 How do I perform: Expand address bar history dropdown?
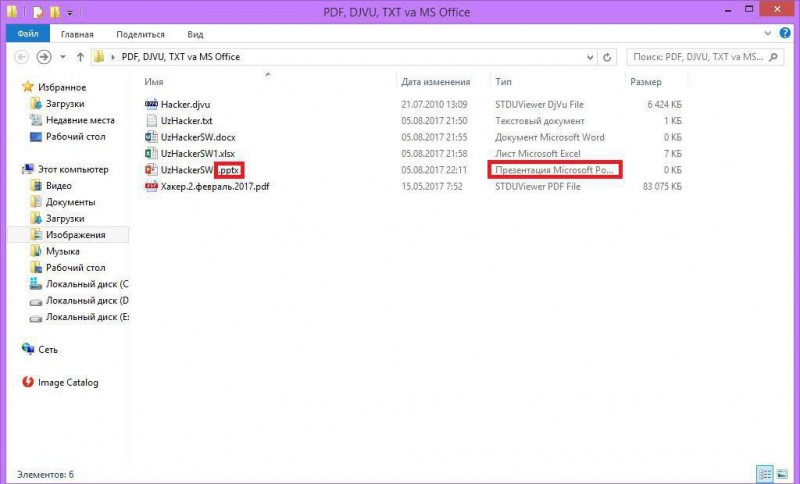tap(590, 57)
